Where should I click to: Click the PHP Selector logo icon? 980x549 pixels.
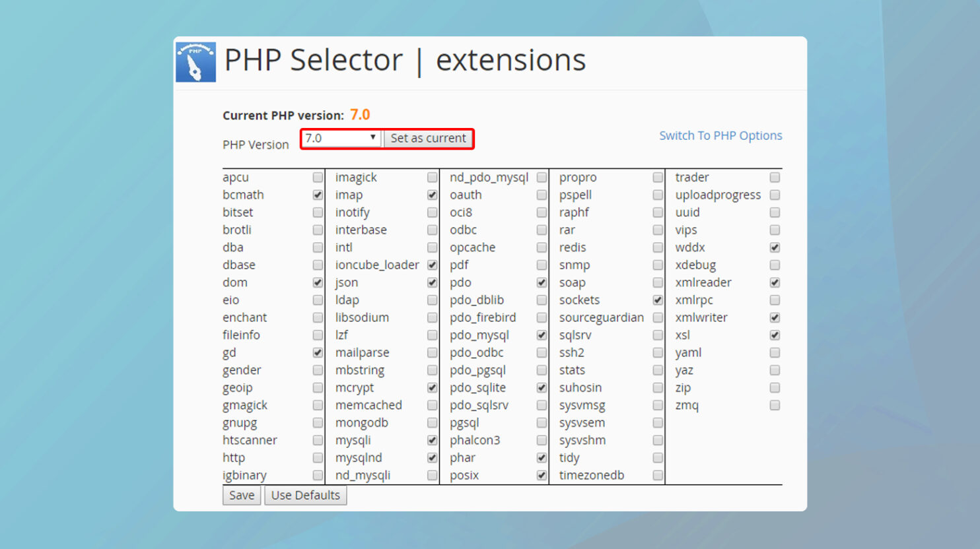[195, 61]
